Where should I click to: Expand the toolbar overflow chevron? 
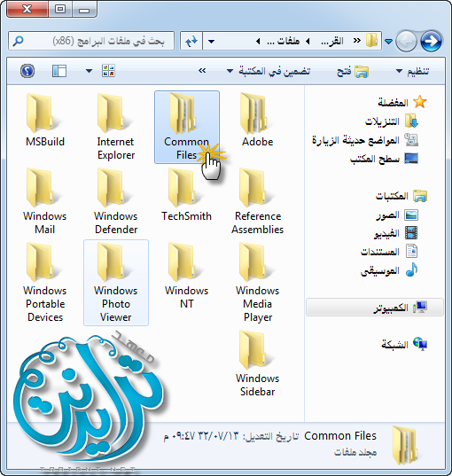(x=202, y=71)
